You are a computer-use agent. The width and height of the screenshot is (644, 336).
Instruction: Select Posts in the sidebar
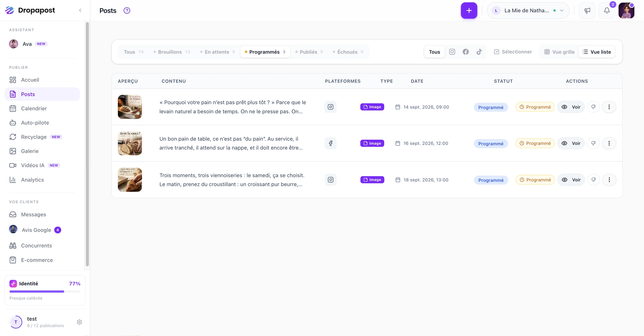[42, 94]
